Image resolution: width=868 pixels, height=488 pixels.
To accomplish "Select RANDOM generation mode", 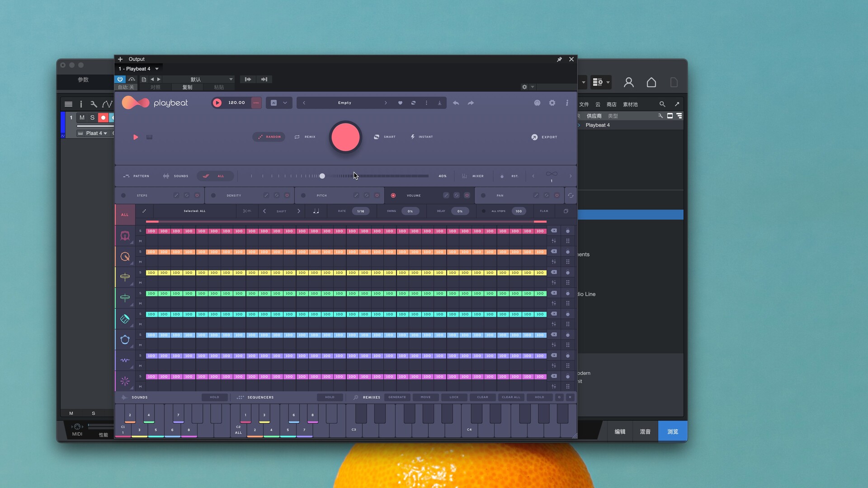I will click(269, 137).
